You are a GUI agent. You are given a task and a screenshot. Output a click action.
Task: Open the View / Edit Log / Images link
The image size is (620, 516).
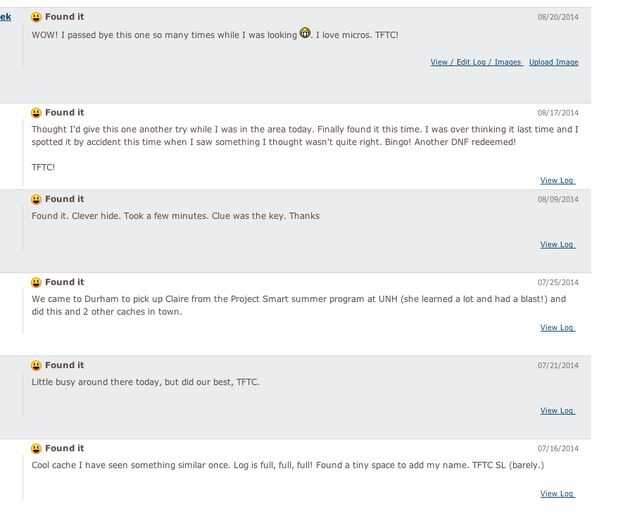point(476,62)
